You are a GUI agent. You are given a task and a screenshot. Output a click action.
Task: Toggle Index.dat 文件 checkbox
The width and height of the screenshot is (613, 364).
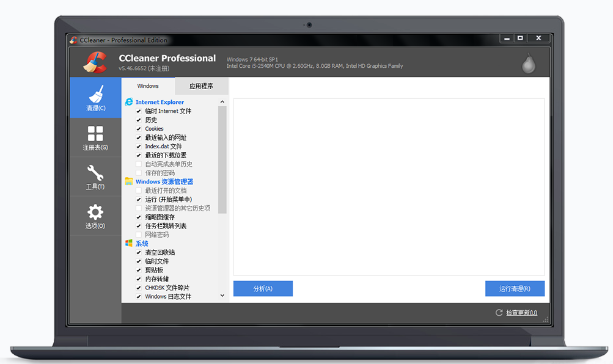138,147
